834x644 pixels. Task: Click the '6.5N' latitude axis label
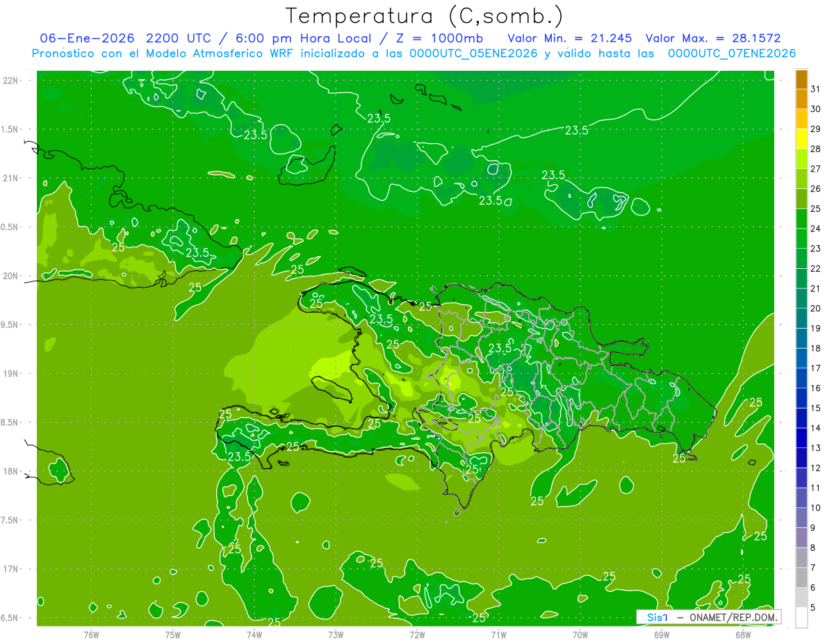coord(10,618)
